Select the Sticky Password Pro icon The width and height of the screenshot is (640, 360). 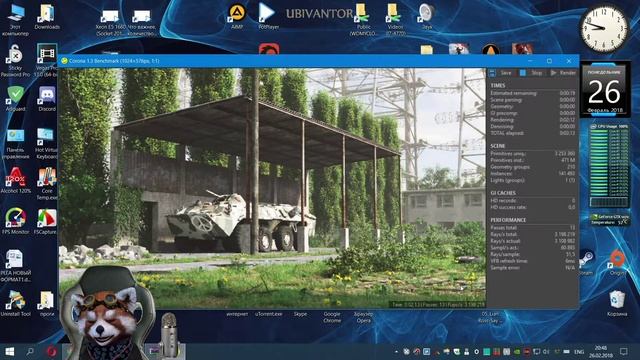click(16, 61)
